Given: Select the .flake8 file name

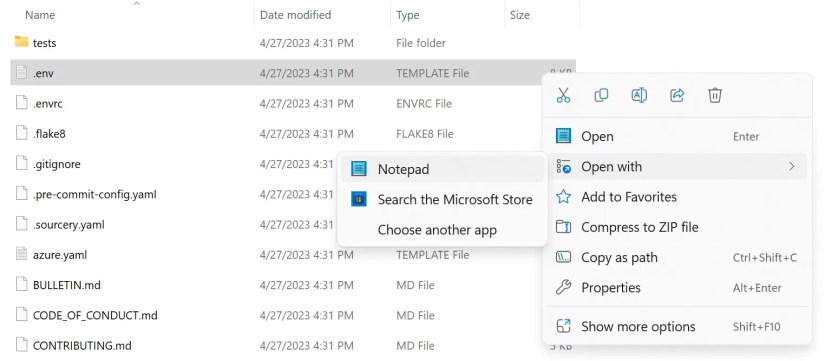Looking at the screenshot, I should pyautogui.click(x=49, y=134).
